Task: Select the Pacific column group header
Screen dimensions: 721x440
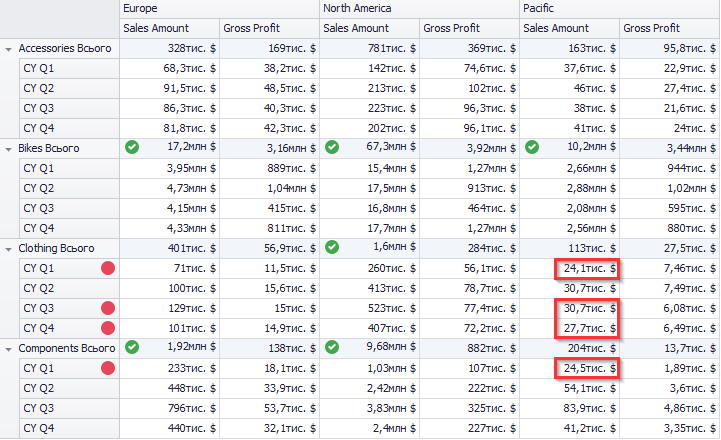Action: click(x=620, y=9)
